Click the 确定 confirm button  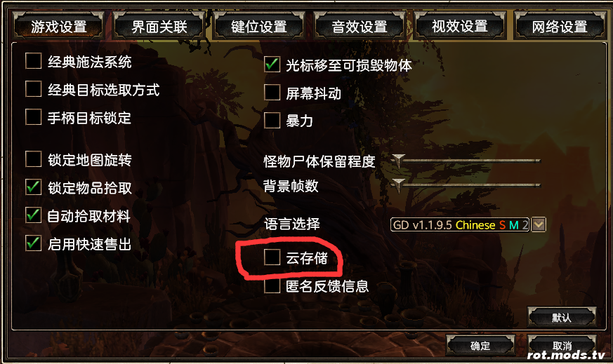(480, 346)
